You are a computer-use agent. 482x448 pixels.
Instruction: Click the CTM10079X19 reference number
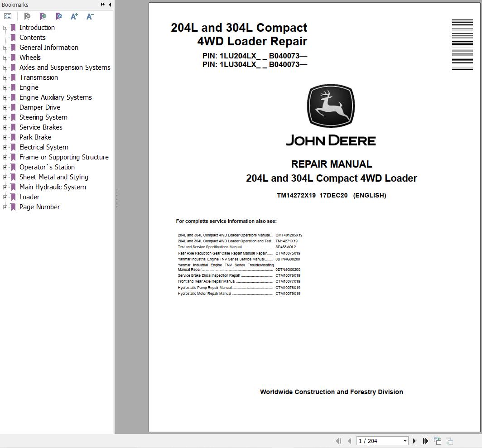[288, 294]
